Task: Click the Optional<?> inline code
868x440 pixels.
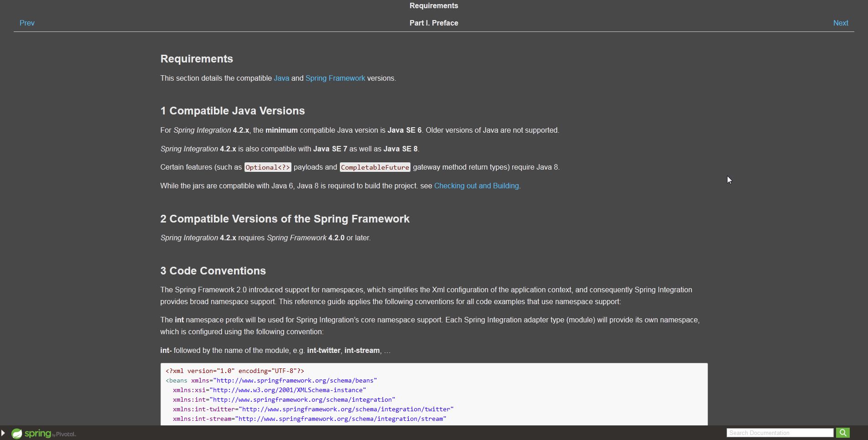Action: [x=267, y=167]
